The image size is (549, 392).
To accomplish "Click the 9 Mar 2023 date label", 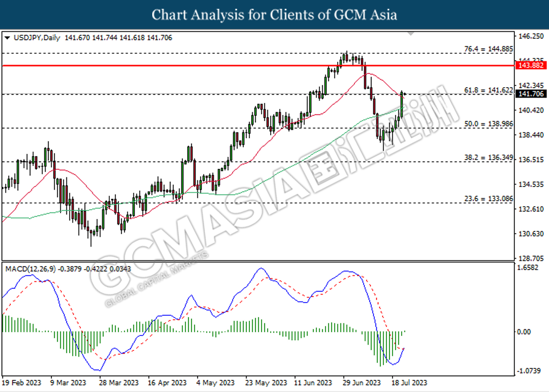I will (68, 382).
